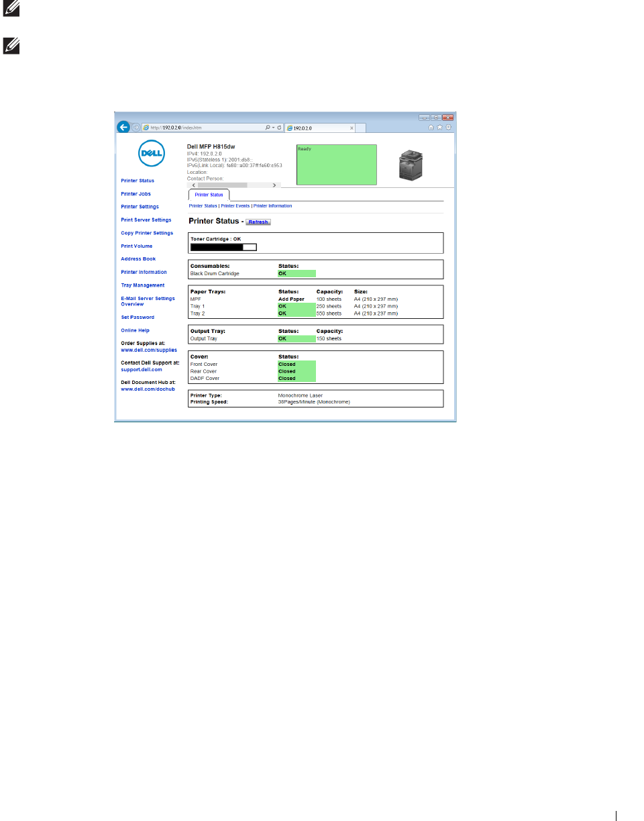Viewport: 644px width, 821px height.
Task: Click the 38Pages/Minute printing speed value
Action: (x=314, y=401)
